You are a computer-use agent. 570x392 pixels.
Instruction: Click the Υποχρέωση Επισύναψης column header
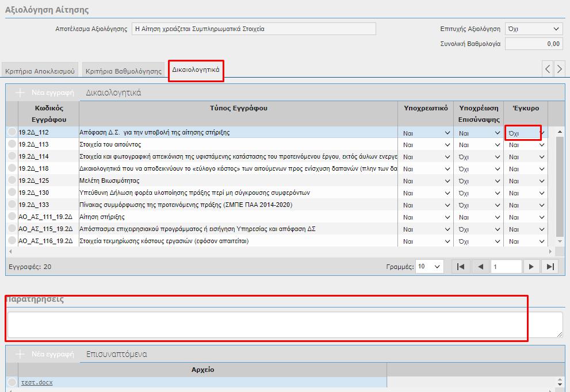(479, 114)
